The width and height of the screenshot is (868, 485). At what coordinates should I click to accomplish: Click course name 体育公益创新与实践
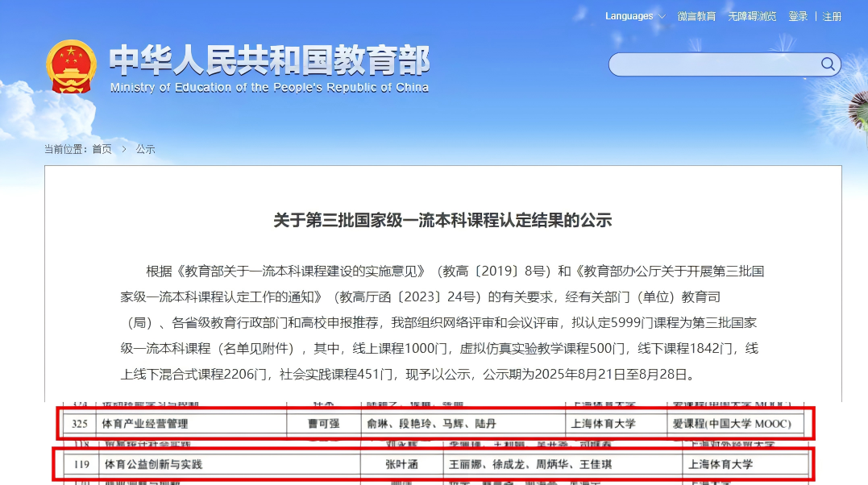153,465
